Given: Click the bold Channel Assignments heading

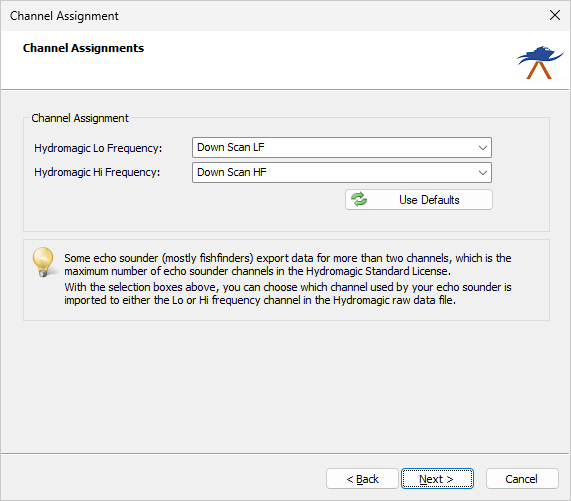Looking at the screenshot, I should (83, 48).
